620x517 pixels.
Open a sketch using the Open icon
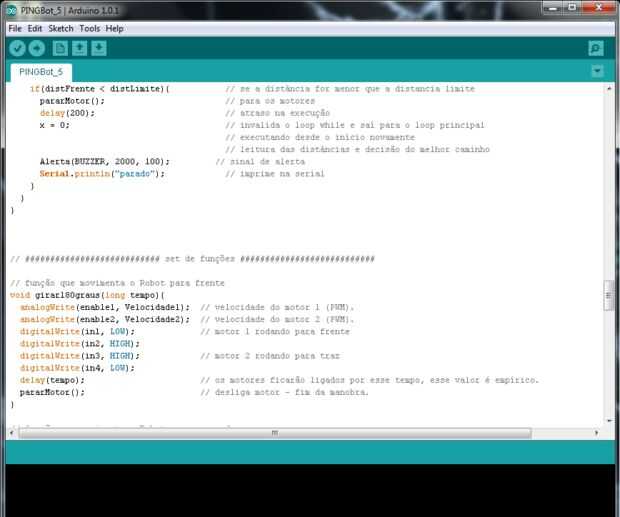(79, 48)
